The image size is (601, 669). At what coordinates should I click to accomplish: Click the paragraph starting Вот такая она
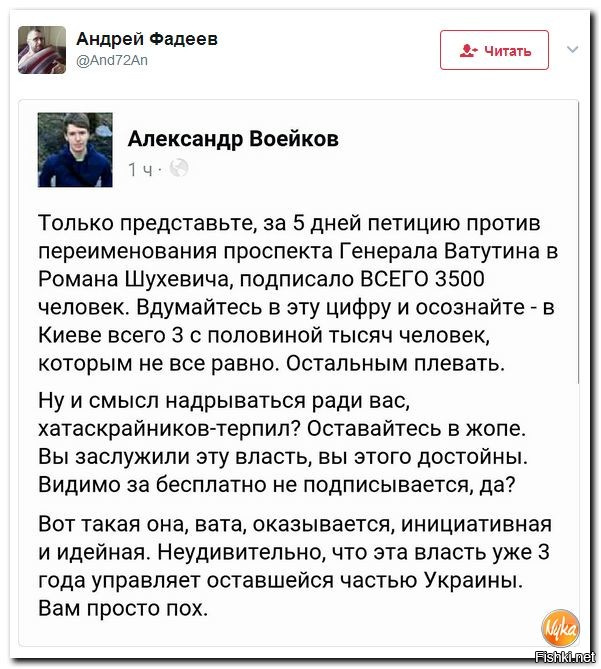click(295, 565)
